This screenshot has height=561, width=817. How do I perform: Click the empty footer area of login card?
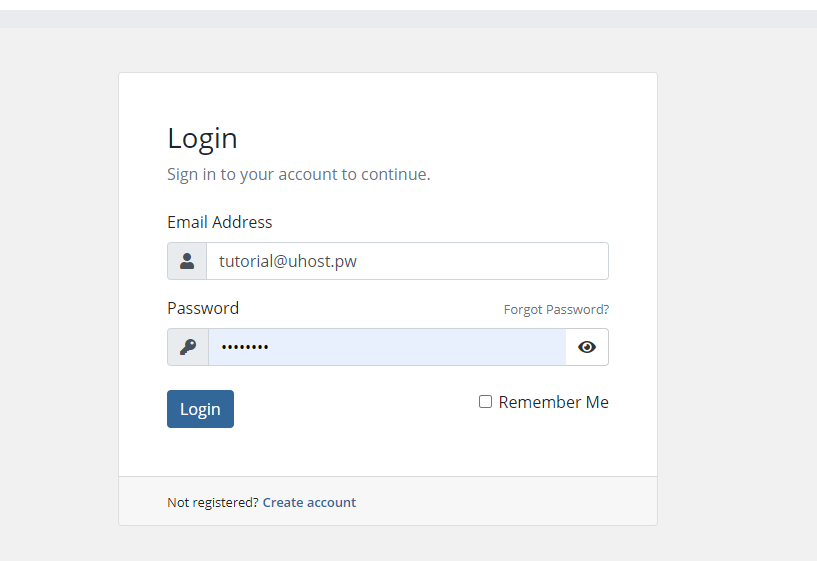(505, 501)
